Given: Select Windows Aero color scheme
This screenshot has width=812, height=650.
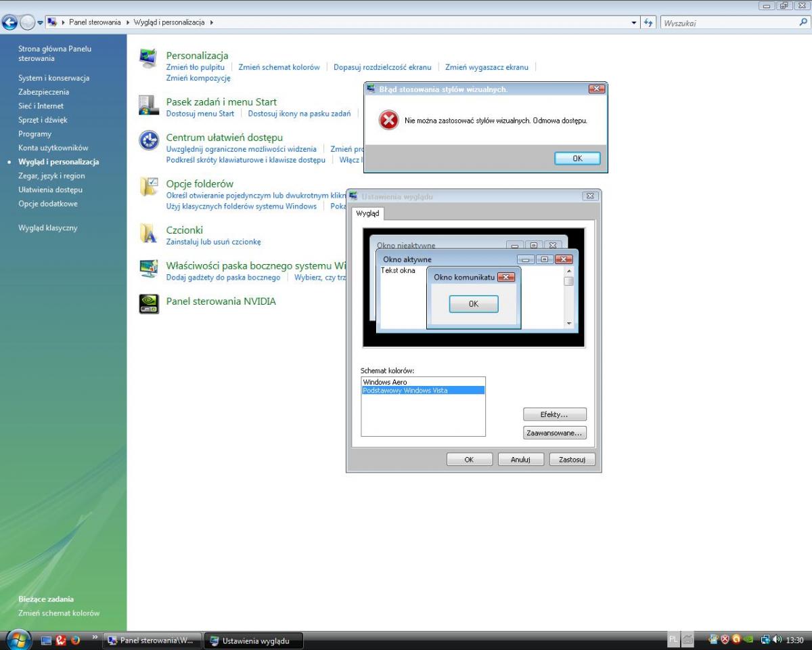Looking at the screenshot, I should pos(423,382).
